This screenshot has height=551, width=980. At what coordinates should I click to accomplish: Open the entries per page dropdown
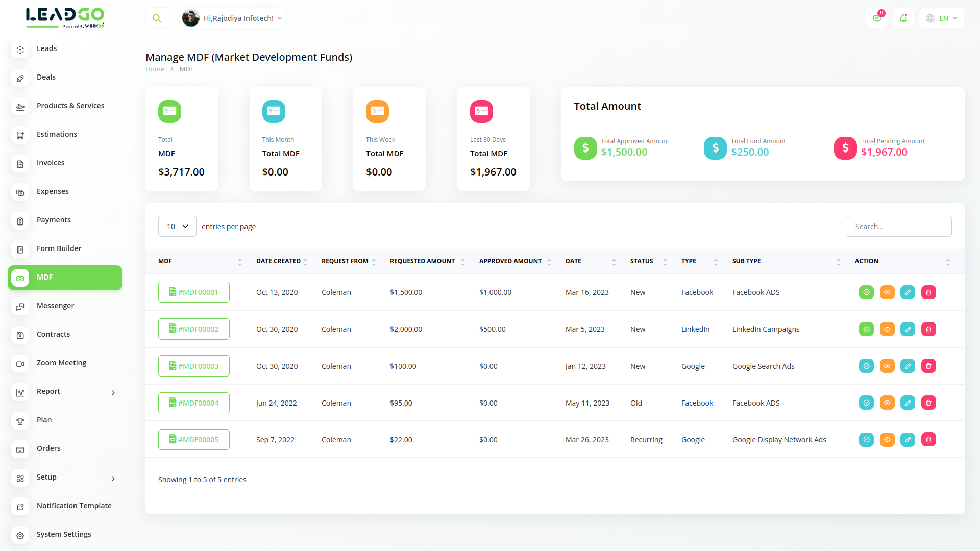177,227
